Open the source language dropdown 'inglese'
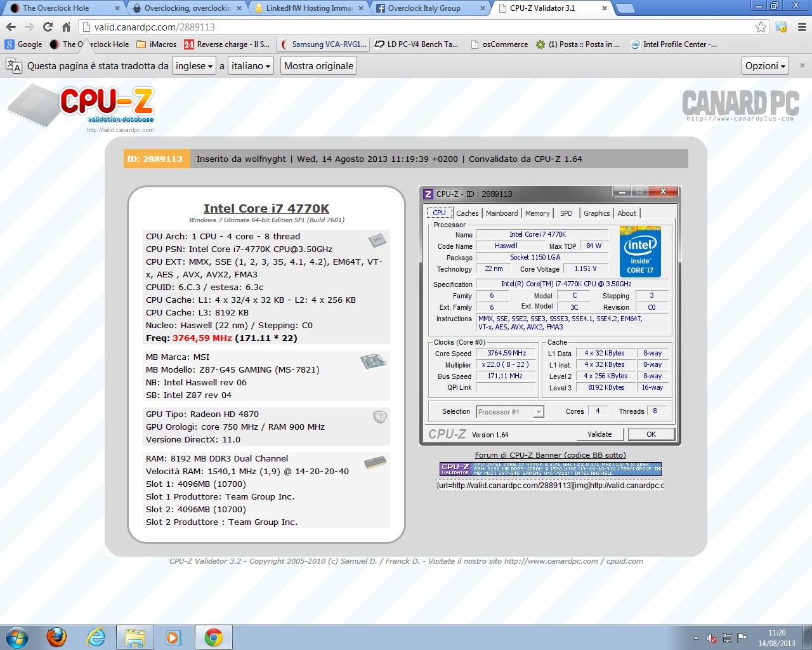 193,66
